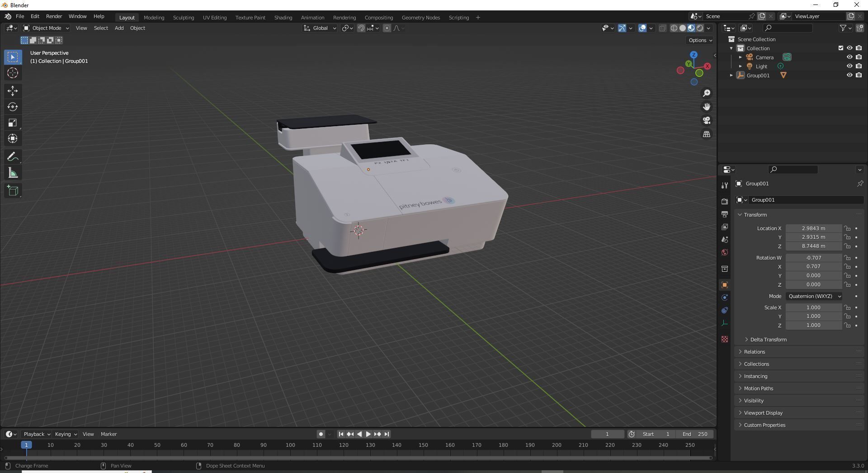Open the Scene properties tab
Image resolution: width=868 pixels, height=473 pixels.
point(725,239)
